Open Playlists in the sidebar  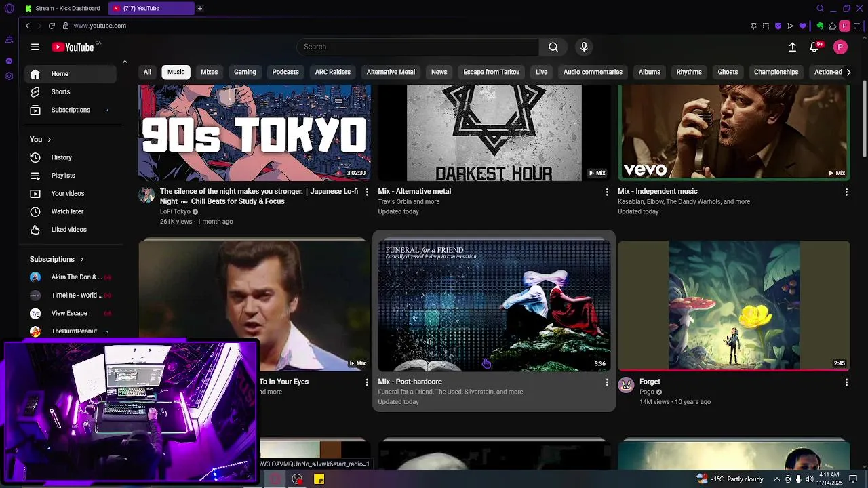point(72,176)
